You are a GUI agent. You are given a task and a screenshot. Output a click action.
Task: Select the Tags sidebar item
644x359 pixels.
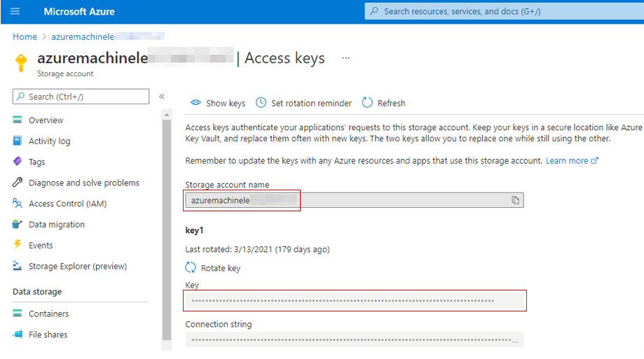(x=36, y=162)
